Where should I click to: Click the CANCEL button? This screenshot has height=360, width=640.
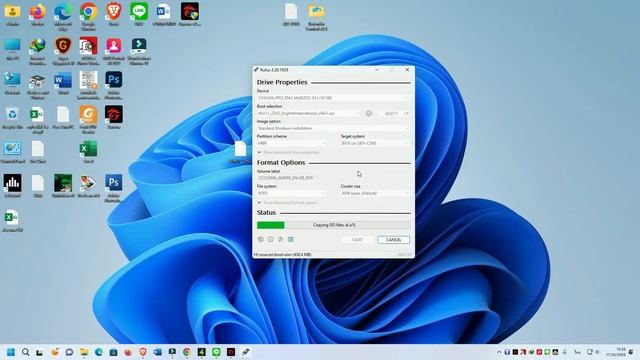tap(393, 240)
